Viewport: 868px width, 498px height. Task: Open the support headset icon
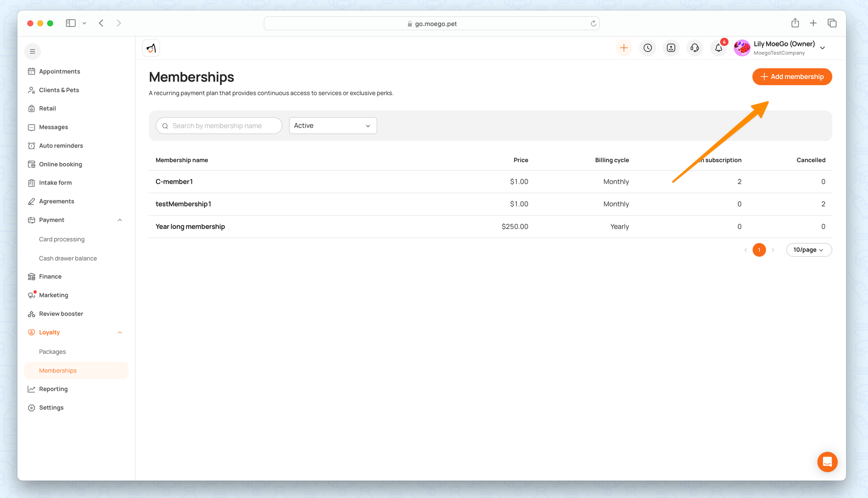694,48
